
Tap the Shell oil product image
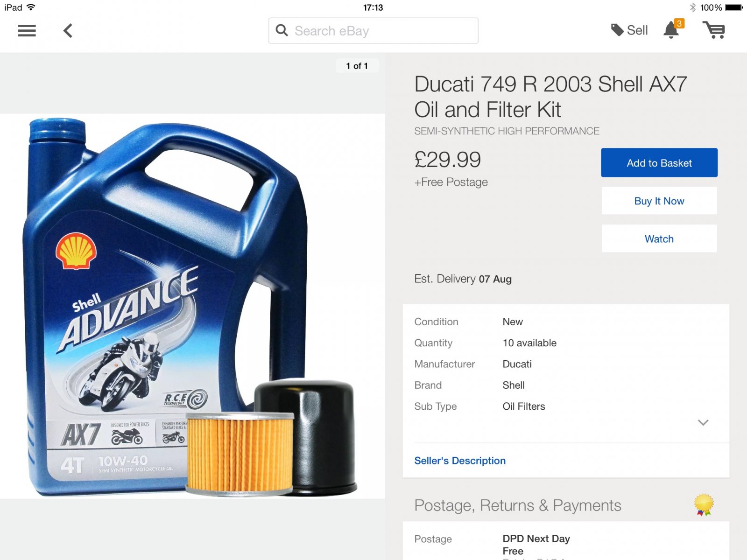tap(192, 306)
